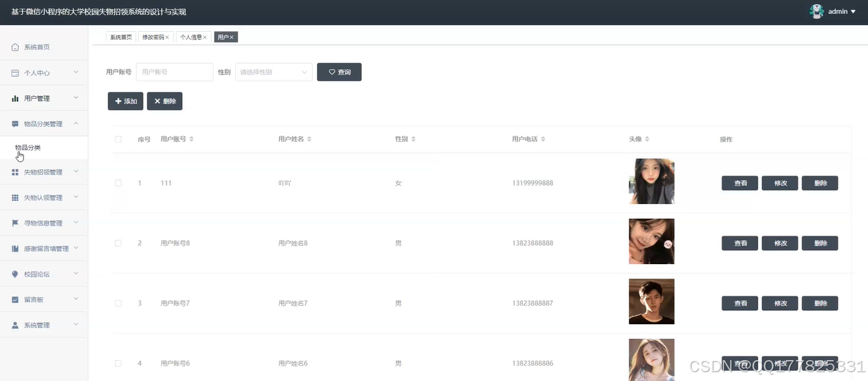Check the row checkbox for user 111

click(x=118, y=183)
